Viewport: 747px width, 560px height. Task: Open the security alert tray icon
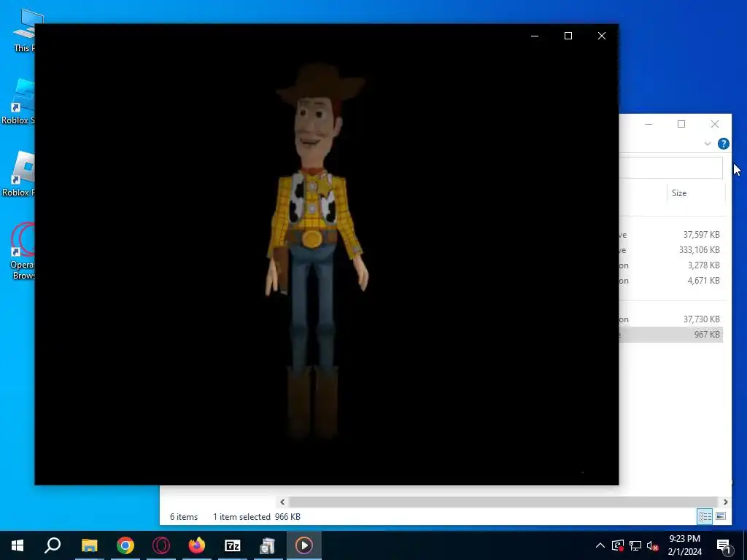point(618,545)
